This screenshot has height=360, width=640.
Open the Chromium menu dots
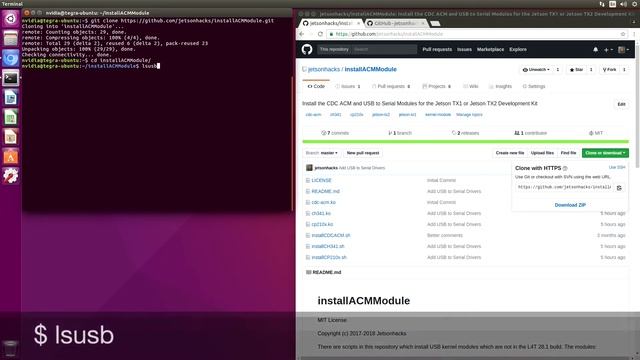pos(634,34)
